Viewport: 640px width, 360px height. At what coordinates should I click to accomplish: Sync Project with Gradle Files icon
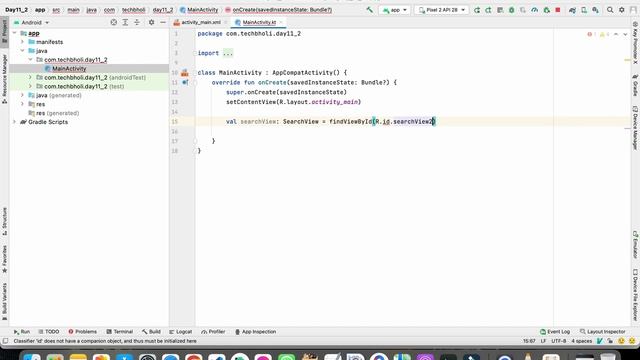coord(572,10)
